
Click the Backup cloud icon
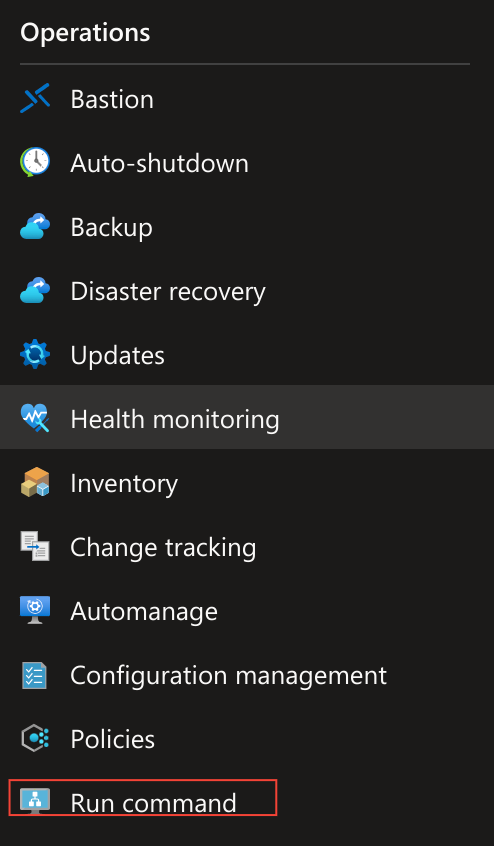pyautogui.click(x=35, y=227)
